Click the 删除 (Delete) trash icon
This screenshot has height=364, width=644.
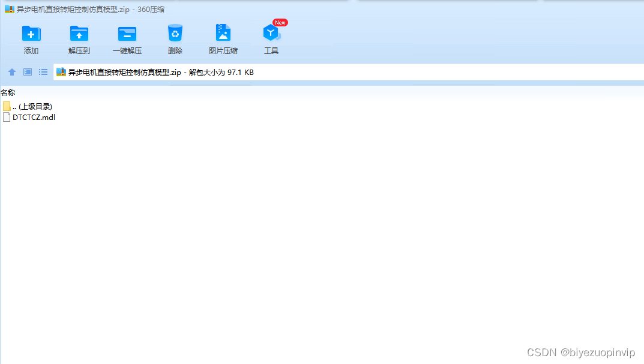(x=175, y=37)
